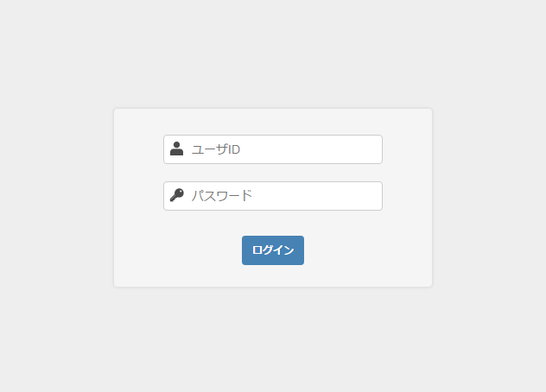Activate the top text field of login form
This screenshot has width=546, height=392.
[273, 149]
